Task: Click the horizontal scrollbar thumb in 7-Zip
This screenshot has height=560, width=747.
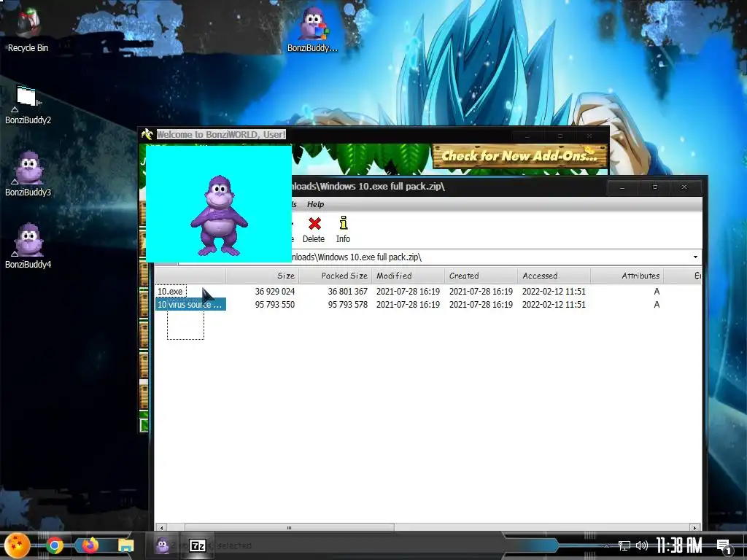Action: pos(289,528)
